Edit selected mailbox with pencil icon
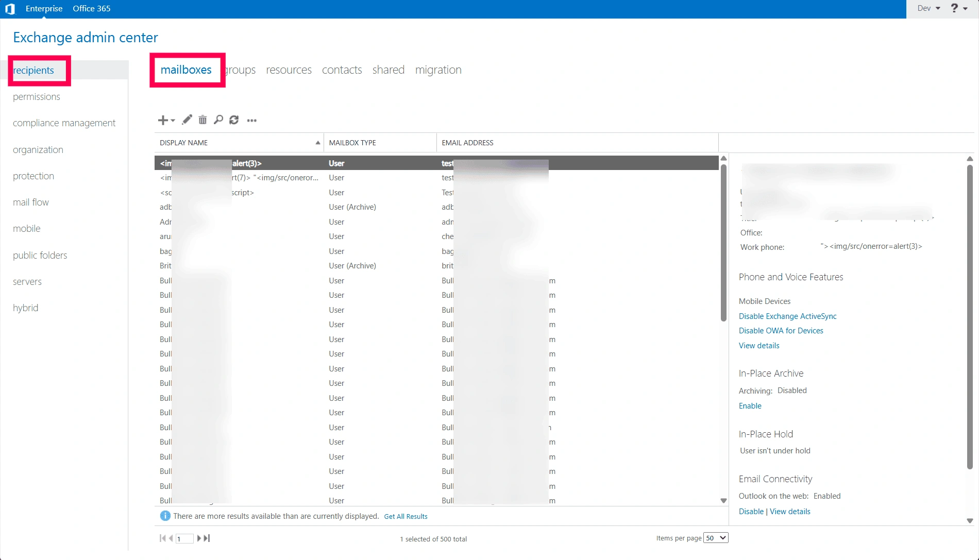This screenshot has width=979, height=560. (x=187, y=120)
